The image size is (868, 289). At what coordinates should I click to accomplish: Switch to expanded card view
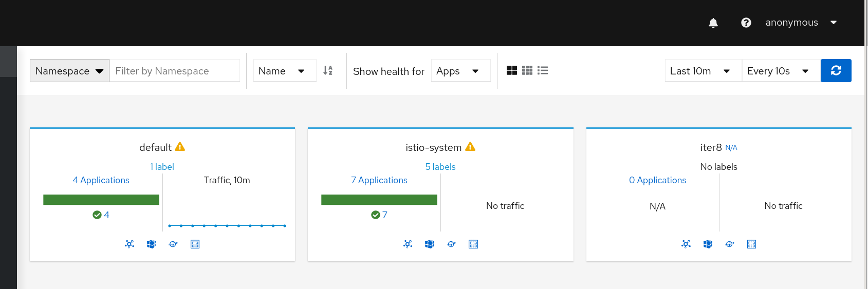pyautogui.click(x=512, y=70)
